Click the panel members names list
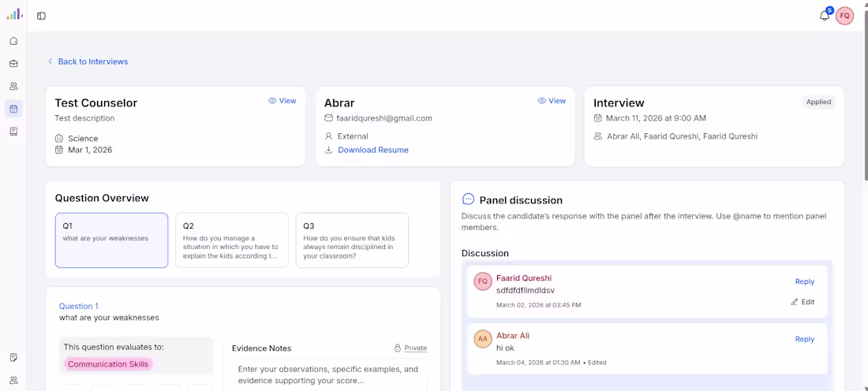The height and width of the screenshot is (391, 868). 682,136
